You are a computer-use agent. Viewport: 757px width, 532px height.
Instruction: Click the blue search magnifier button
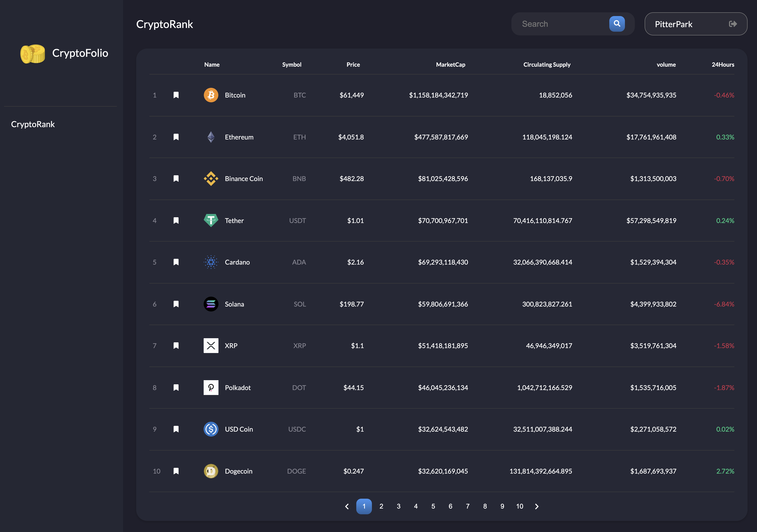click(617, 24)
